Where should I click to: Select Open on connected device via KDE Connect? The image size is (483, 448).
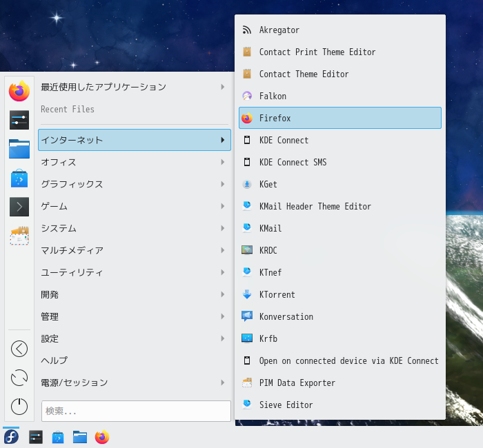tap(340, 360)
